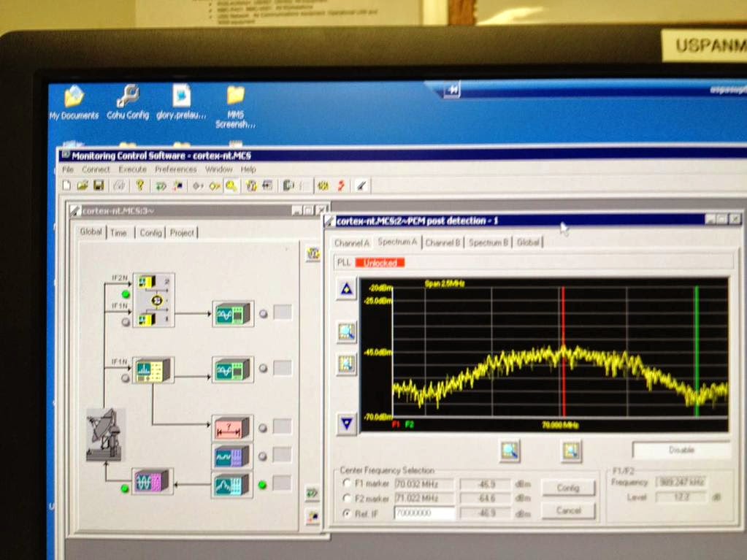Open the Cohu Config desktop shortcut

128,102
